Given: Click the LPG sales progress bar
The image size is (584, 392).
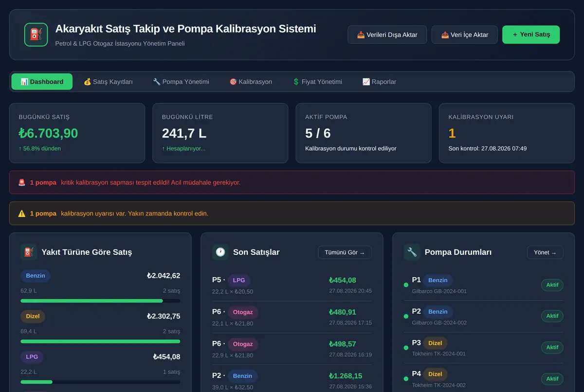Looking at the screenshot, I should point(100,382).
